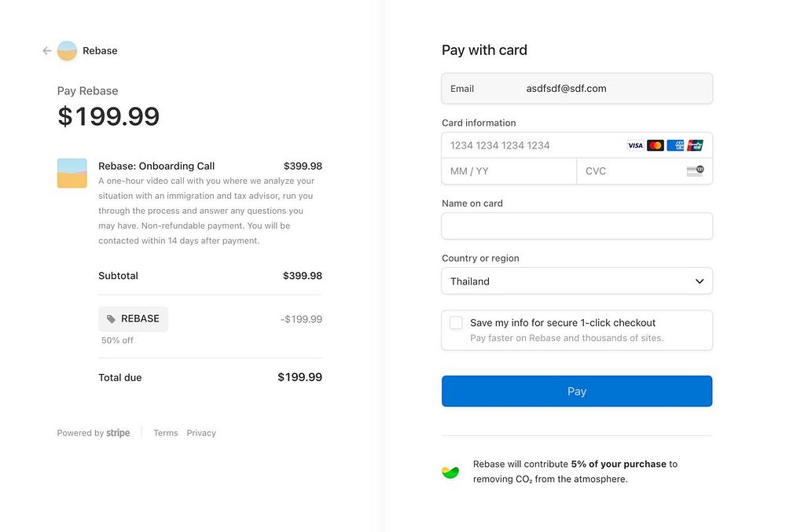Viewport: 786px width, 532px height.
Task: Click the back arrow beside Rebase
Action: pos(47,51)
